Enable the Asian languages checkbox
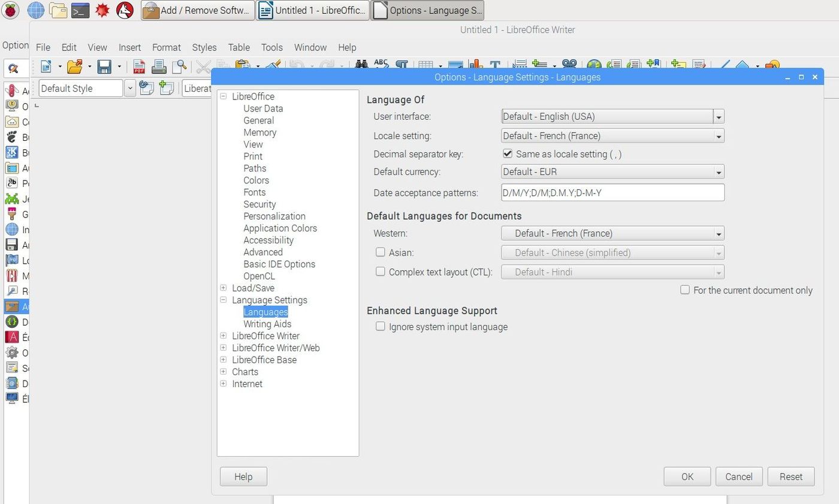The height and width of the screenshot is (504, 839). [x=380, y=252]
